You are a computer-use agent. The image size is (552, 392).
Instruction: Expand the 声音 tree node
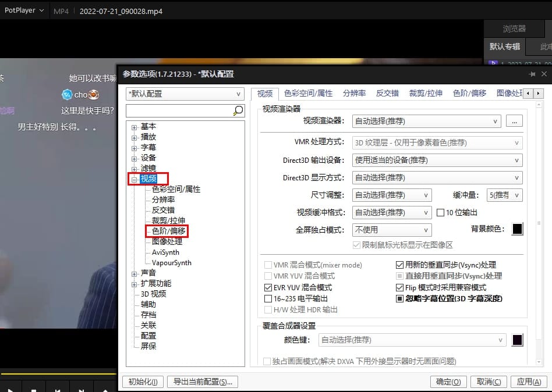pyautogui.click(x=135, y=273)
